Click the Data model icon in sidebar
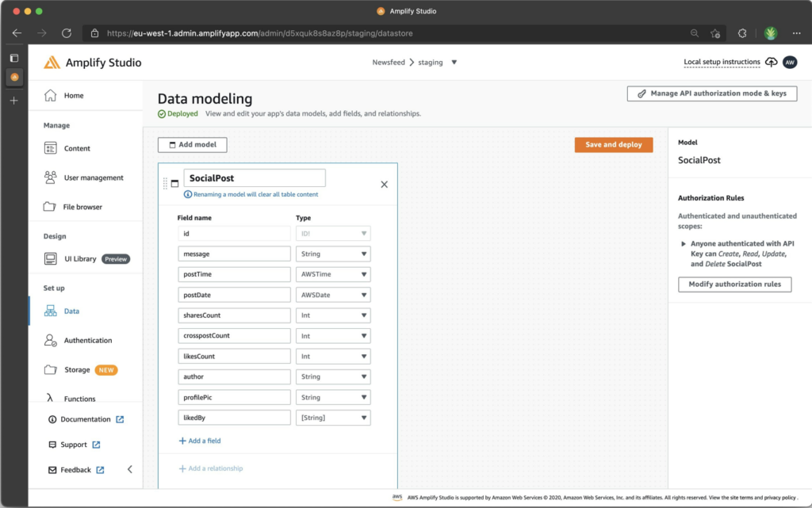The width and height of the screenshot is (812, 508). coord(50,311)
